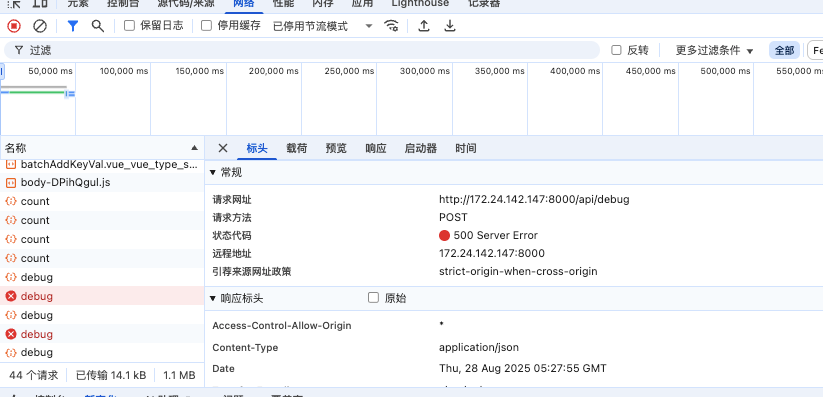The image size is (823, 397).
Task: Clear the network log
Action: tap(40, 26)
